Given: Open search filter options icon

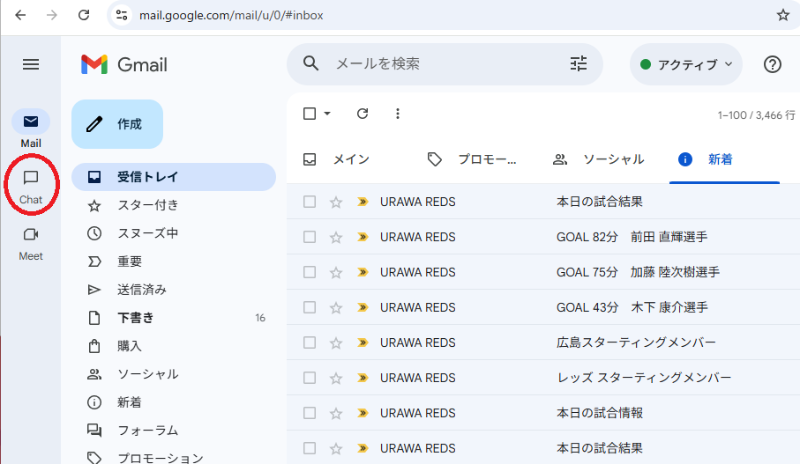Looking at the screenshot, I should (x=579, y=64).
